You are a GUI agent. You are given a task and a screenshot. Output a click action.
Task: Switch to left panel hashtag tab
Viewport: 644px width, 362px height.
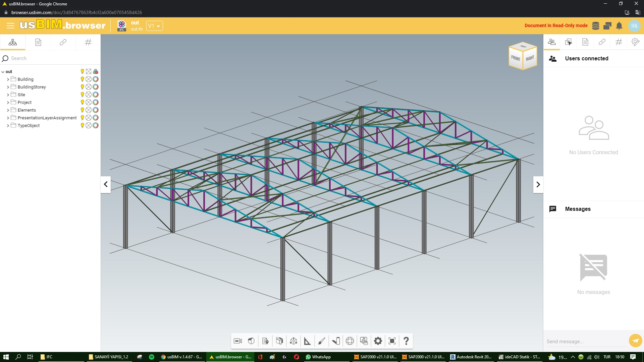click(88, 42)
